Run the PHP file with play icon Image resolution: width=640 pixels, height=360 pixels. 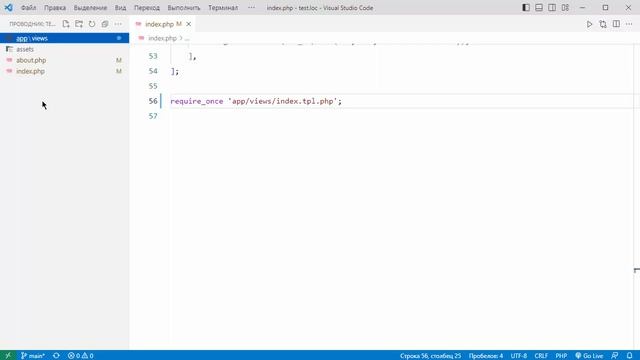(589, 24)
